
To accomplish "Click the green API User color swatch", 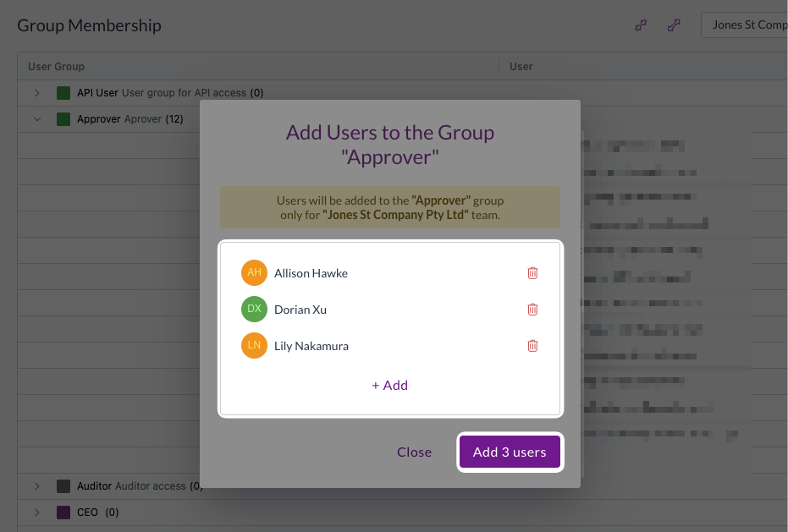I will click(63, 93).
